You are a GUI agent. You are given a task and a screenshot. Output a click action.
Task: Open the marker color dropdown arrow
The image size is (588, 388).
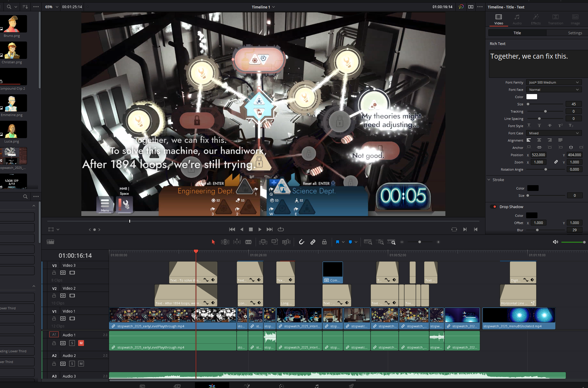coord(356,242)
